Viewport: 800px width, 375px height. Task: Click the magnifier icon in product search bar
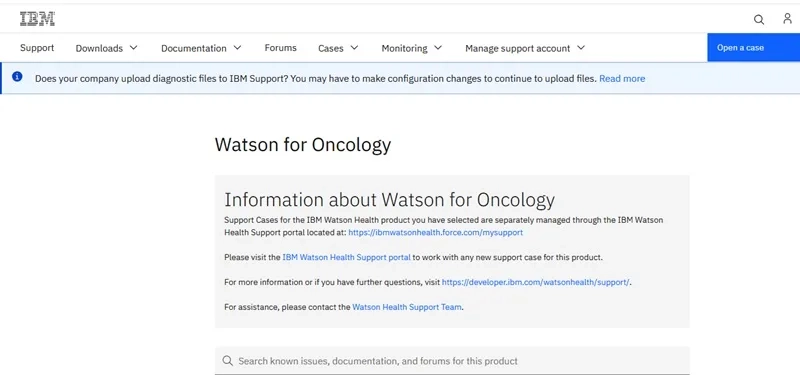click(x=228, y=361)
